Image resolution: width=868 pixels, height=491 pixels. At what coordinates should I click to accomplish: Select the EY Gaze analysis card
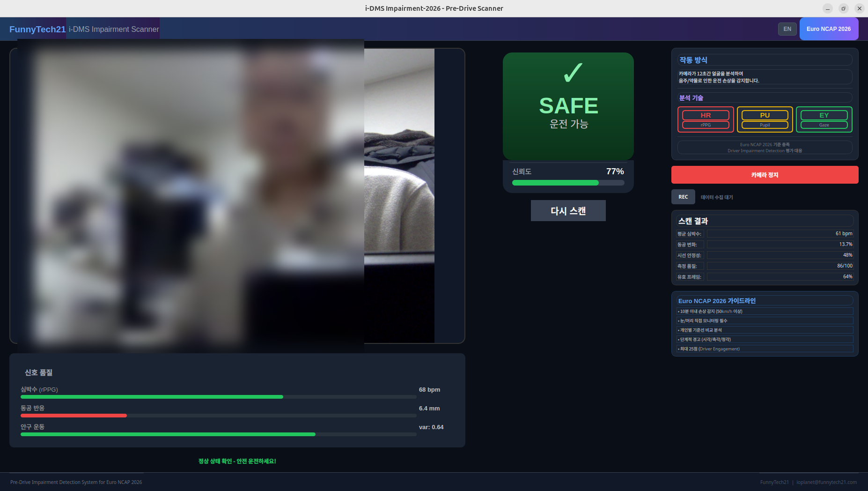pos(824,119)
